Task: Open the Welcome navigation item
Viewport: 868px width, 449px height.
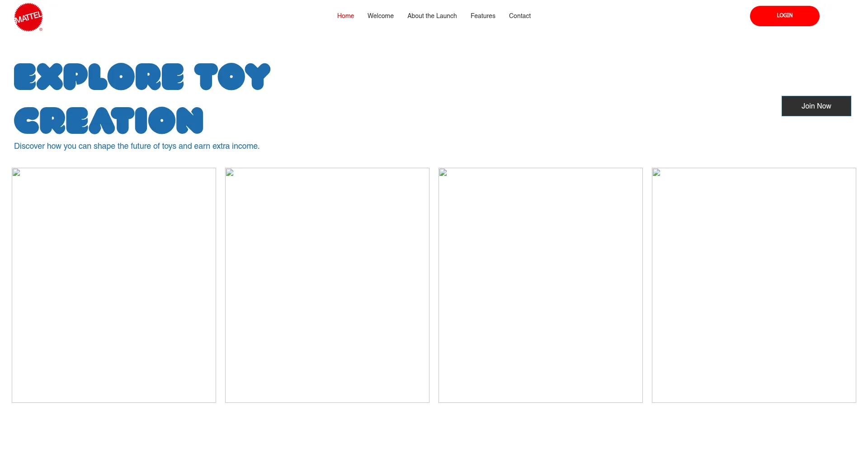Action: click(x=380, y=16)
